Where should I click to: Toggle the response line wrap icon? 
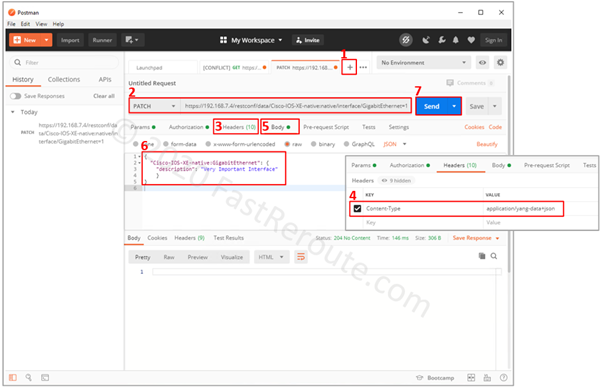coord(301,257)
